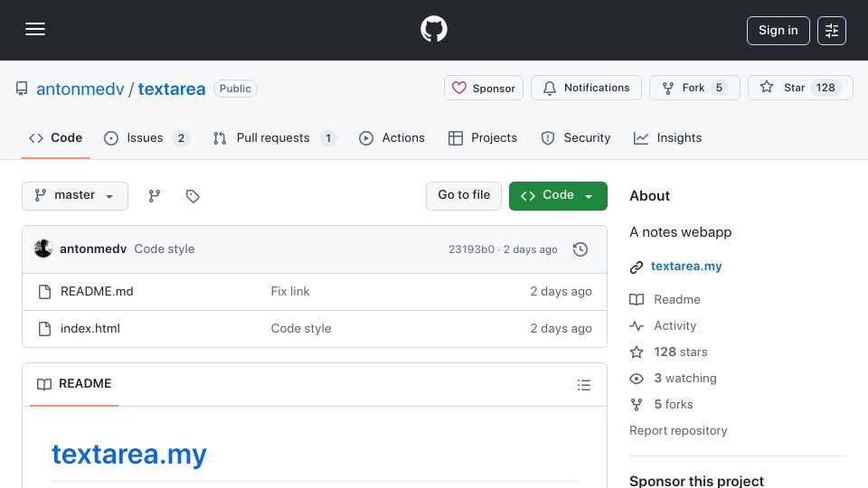
Task: Open the textarea repository name link
Action: [x=172, y=89]
